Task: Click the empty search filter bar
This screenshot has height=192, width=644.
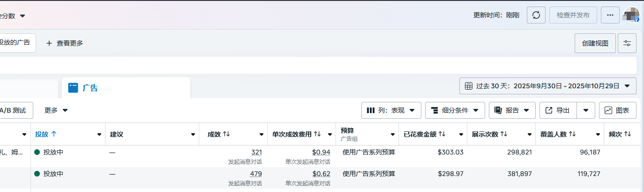Action: 319,65
